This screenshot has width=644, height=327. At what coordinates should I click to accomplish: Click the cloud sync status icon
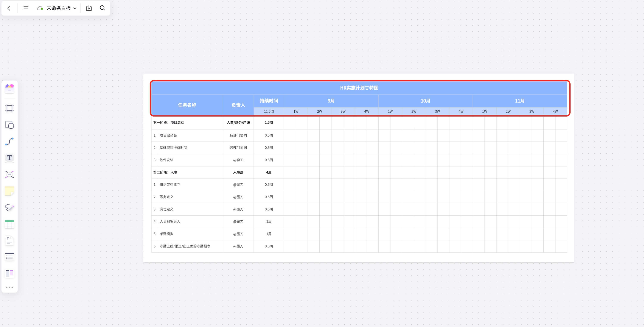(40, 8)
